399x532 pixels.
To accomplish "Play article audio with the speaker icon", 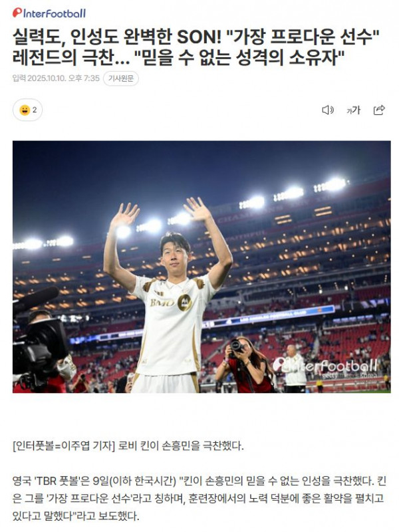I will [327, 110].
